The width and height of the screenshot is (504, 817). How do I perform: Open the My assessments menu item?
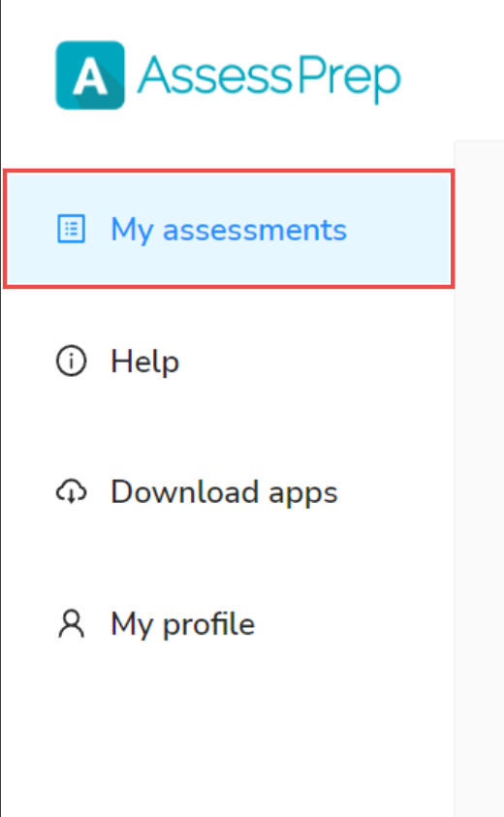[229, 229]
